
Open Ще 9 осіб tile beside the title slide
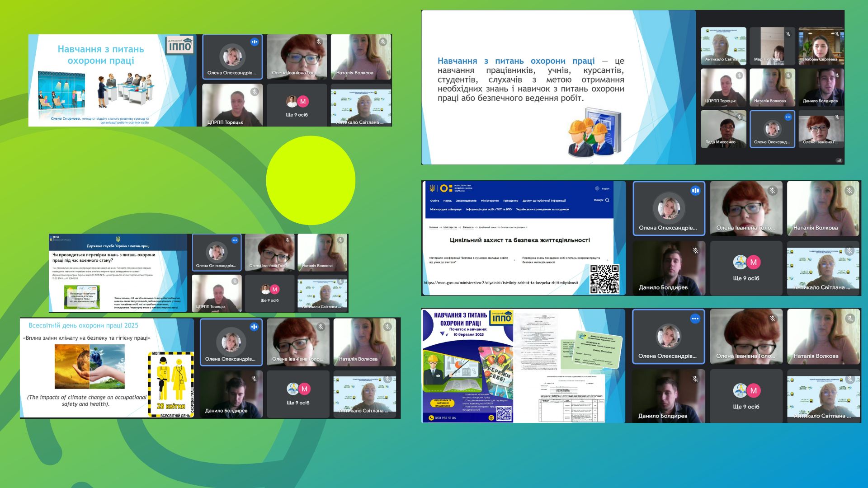(x=297, y=105)
